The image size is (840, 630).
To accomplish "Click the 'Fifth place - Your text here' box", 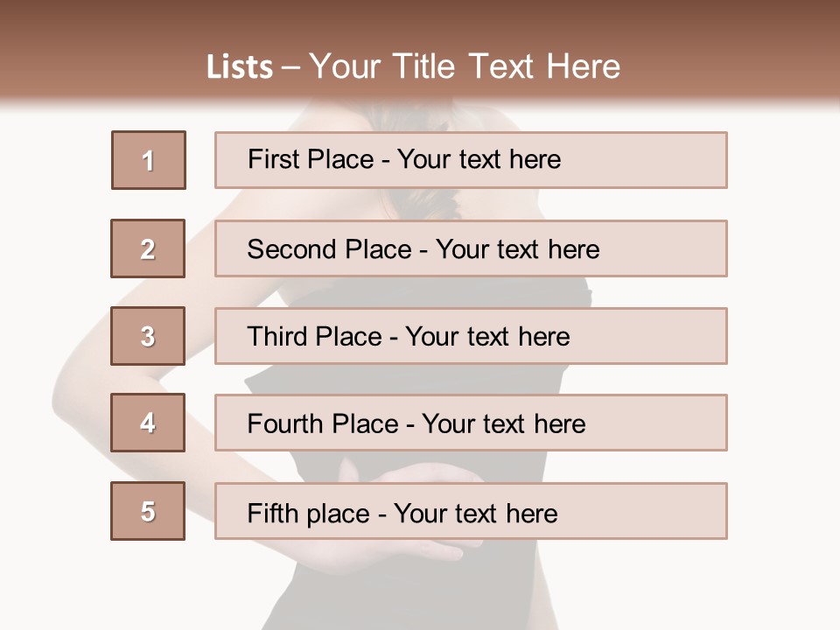I will [471, 511].
